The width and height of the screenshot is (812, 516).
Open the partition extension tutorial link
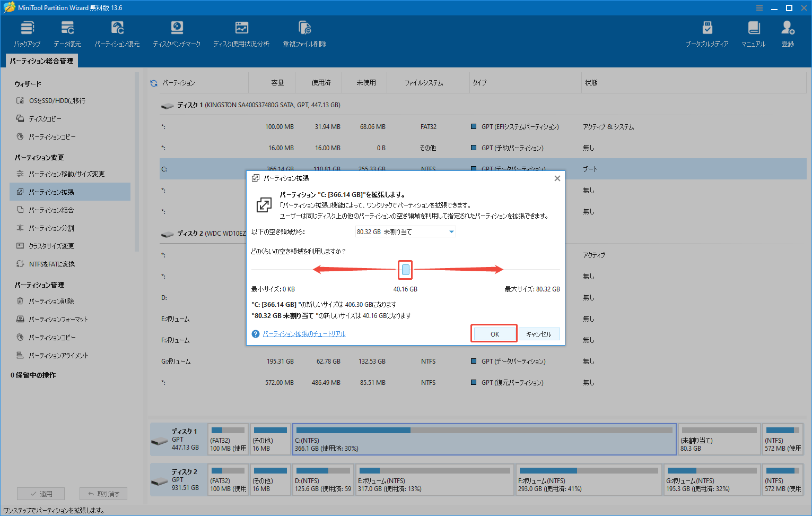[303, 333]
